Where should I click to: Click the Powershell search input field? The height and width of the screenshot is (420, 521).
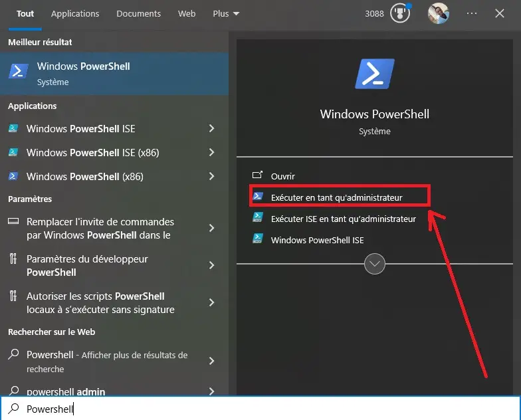[x=260, y=408]
